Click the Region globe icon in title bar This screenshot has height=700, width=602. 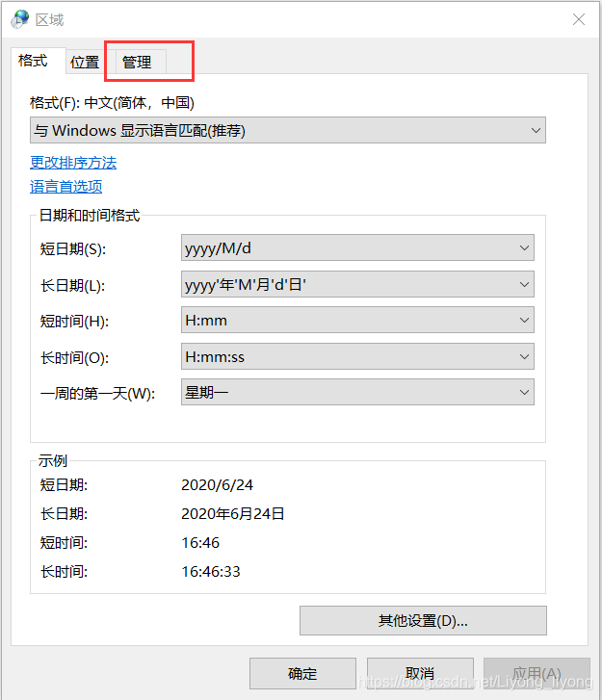[19, 19]
